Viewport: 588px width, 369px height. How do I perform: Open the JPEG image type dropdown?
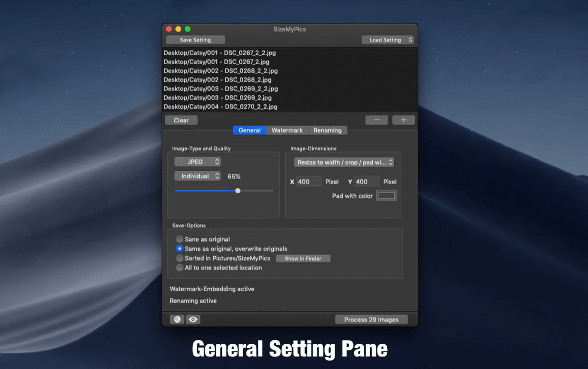pos(198,162)
